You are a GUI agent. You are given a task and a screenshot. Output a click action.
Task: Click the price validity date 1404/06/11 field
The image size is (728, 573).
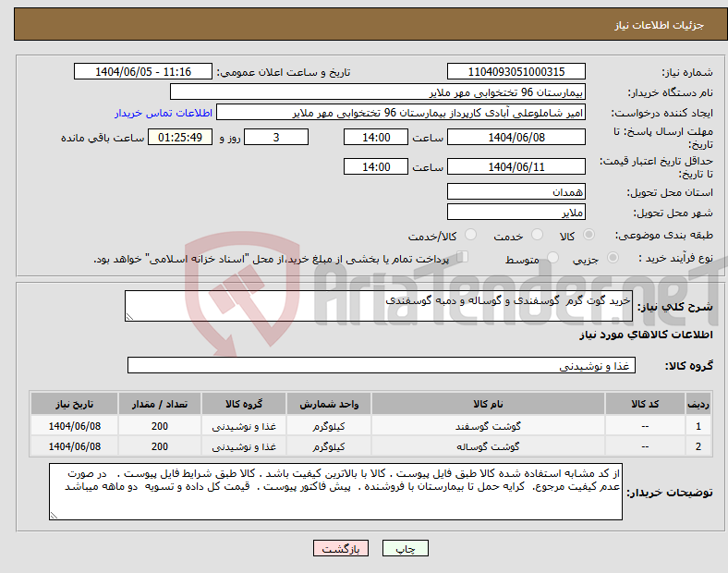click(x=516, y=166)
